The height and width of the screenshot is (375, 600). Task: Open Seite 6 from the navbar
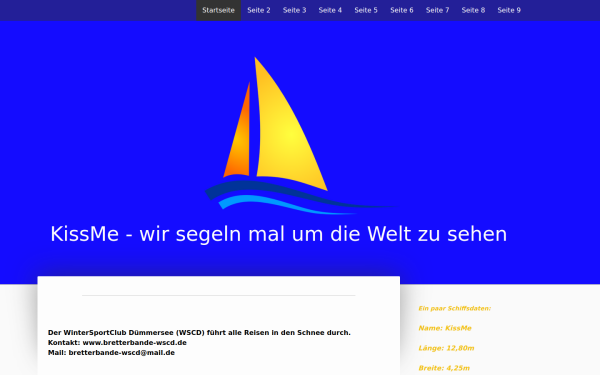coord(402,10)
